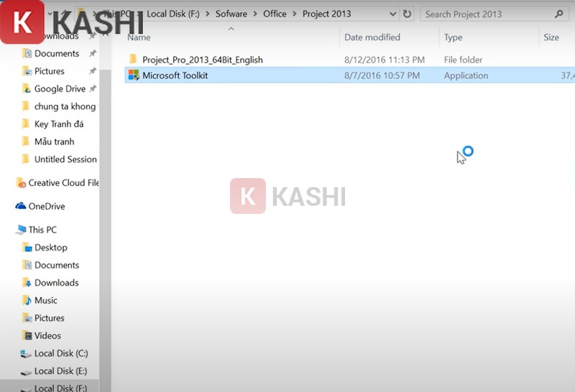
Task: Click the search magnifier icon
Action: [x=559, y=14]
